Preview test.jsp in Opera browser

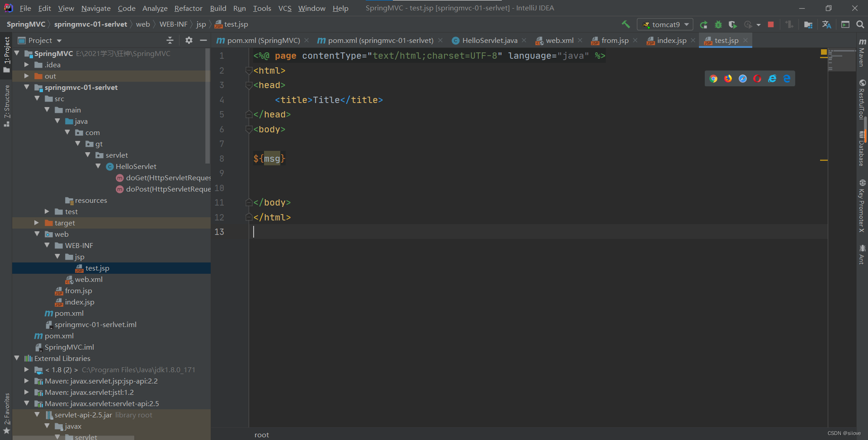coord(757,79)
